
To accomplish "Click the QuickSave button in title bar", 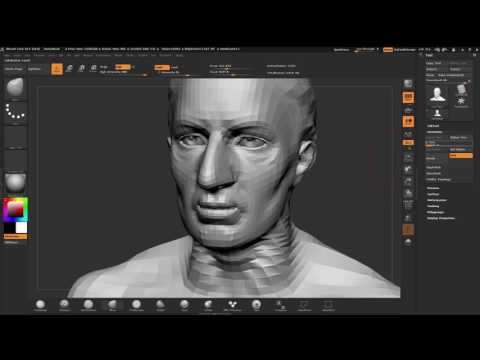I will [341, 50].
